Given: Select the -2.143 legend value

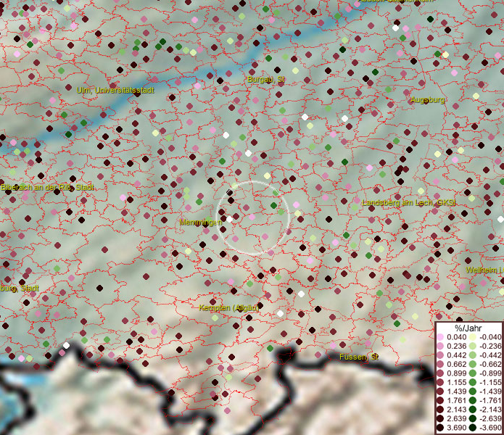Looking at the screenshot, I should point(490,410).
